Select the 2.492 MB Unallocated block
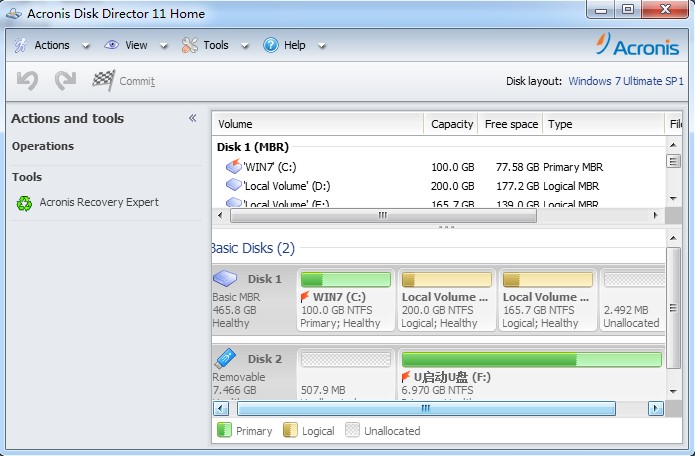The image size is (695, 456). click(632, 300)
